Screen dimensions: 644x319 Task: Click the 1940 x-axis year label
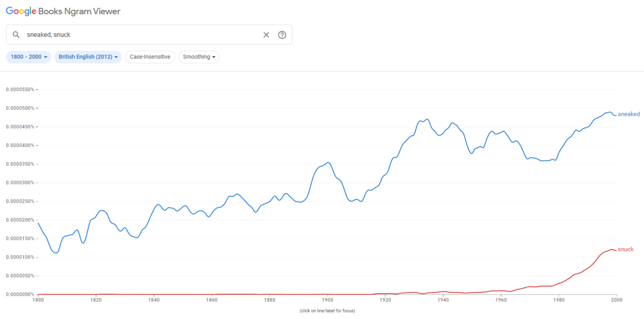(443, 301)
